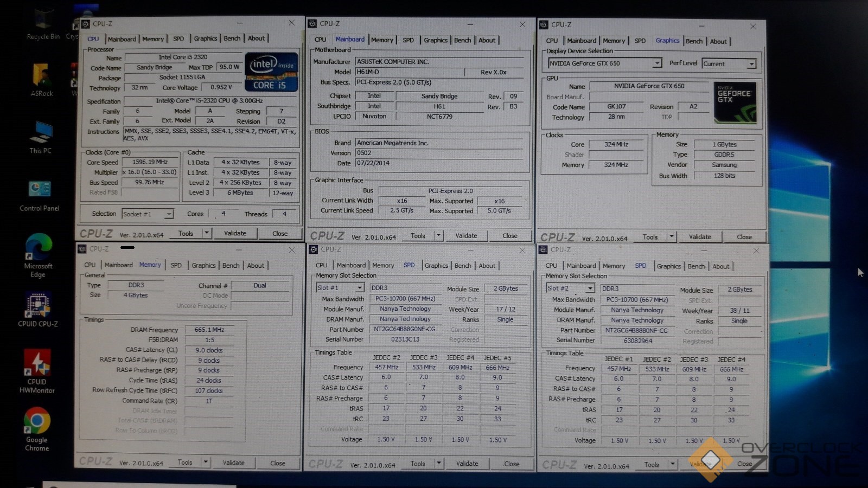Viewport: 868px width, 488px height.
Task: Select CPU tab in Slot #1 SPD window
Action: (x=321, y=266)
